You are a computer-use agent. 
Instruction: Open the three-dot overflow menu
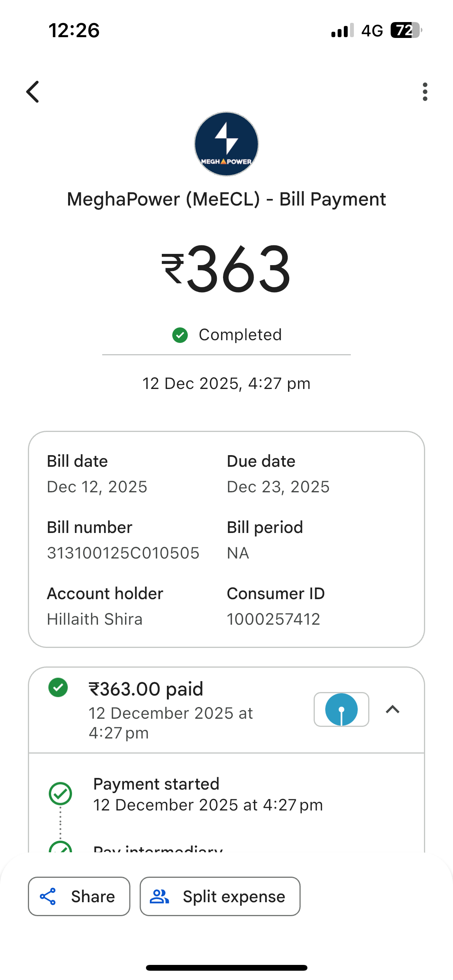[425, 92]
